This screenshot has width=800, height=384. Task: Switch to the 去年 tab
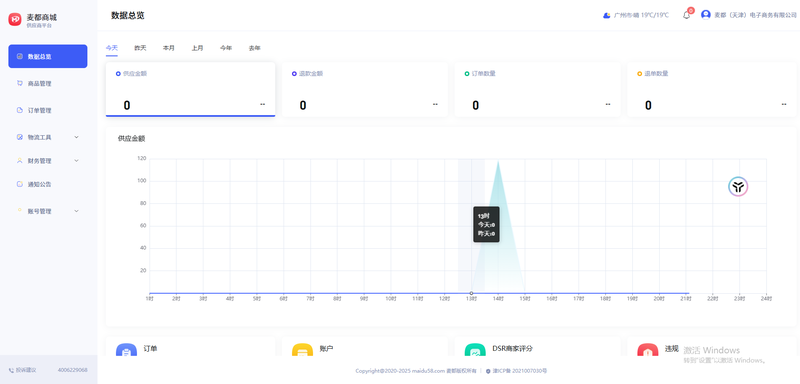(255, 48)
